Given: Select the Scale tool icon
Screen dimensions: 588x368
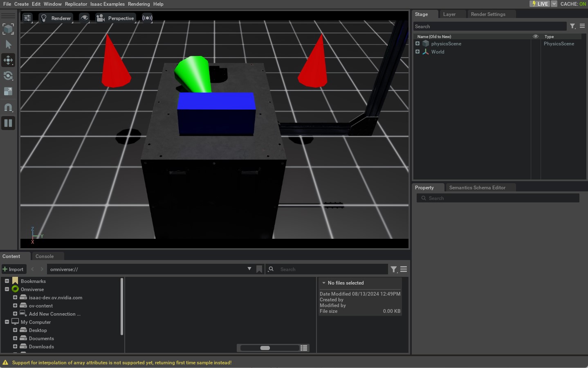Looking at the screenshot, I should pyautogui.click(x=8, y=91).
